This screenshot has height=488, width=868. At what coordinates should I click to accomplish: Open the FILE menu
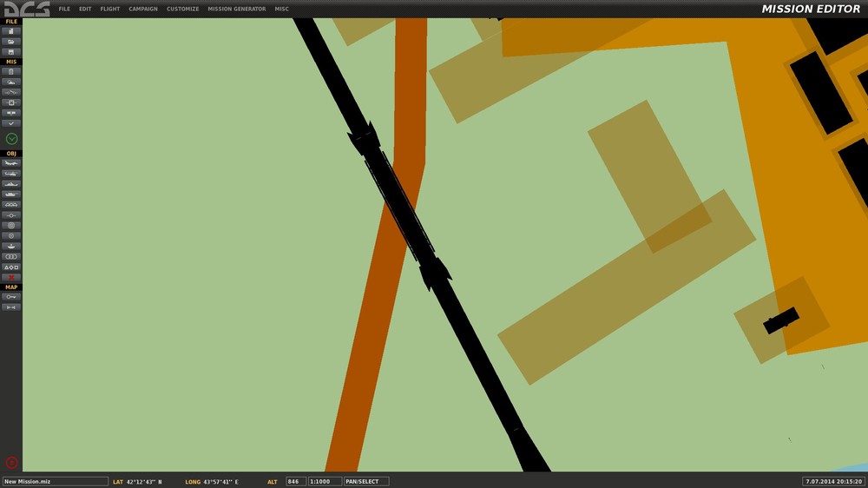tap(64, 9)
